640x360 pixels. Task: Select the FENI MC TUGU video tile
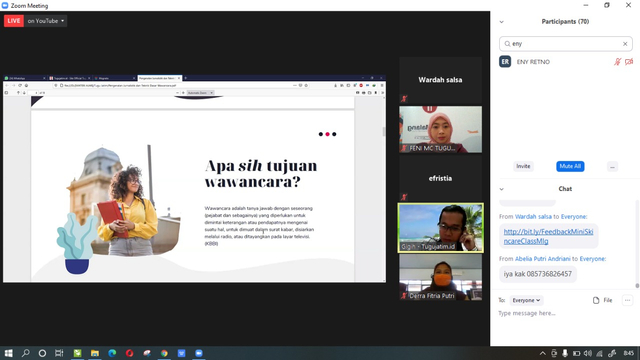click(440, 129)
